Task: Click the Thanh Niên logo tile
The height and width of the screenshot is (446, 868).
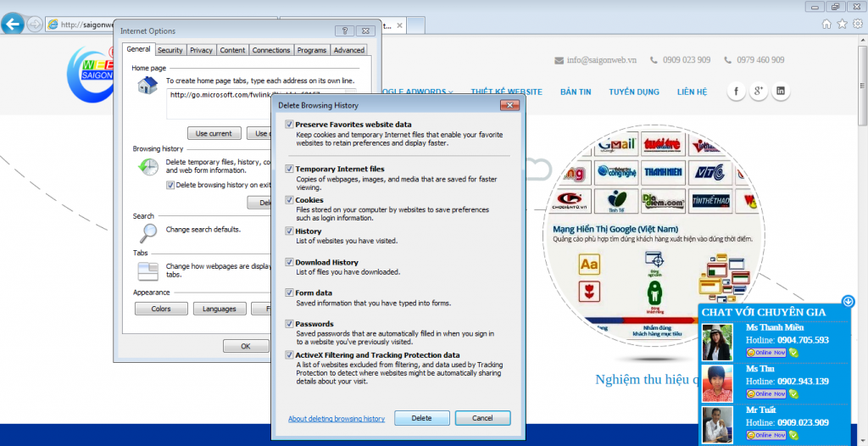Action: (x=664, y=172)
